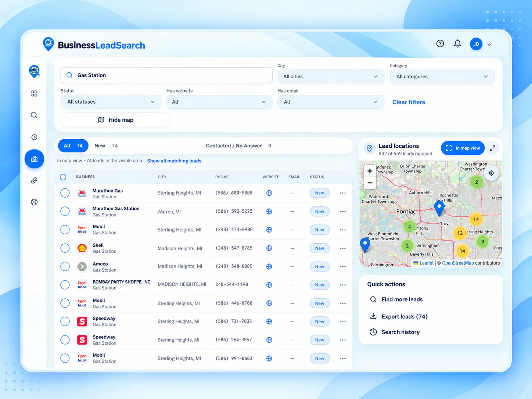Click Clear filters link
Screen dimensions: 532x399
[409, 102]
